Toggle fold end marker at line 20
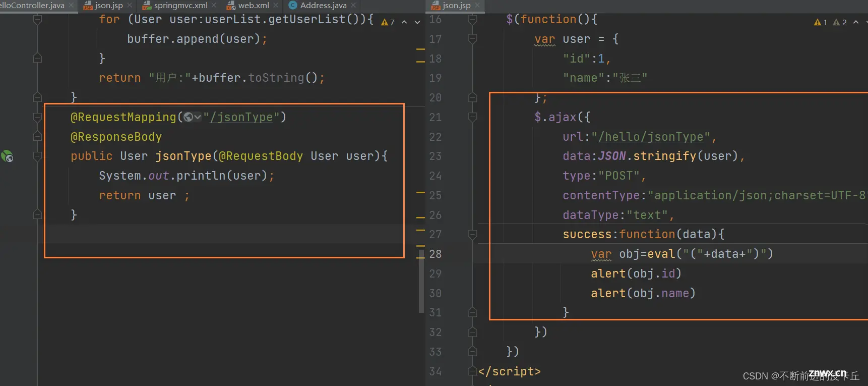The image size is (868, 386). click(x=473, y=97)
